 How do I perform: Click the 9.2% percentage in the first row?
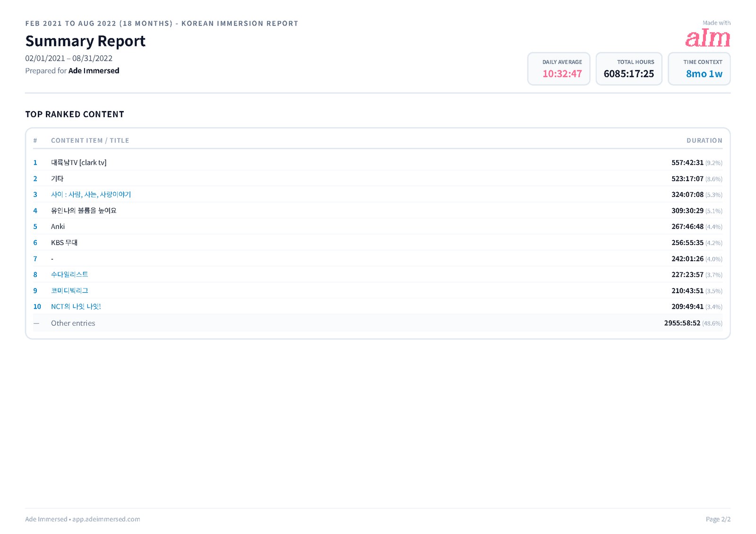pos(714,163)
